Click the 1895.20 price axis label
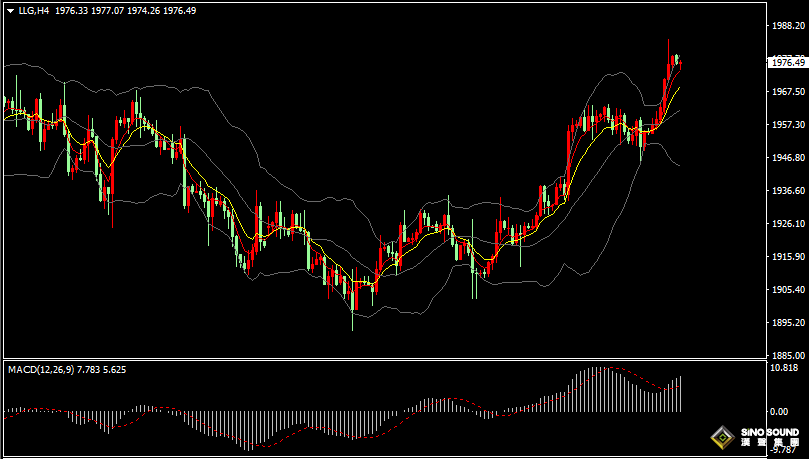 pos(788,322)
